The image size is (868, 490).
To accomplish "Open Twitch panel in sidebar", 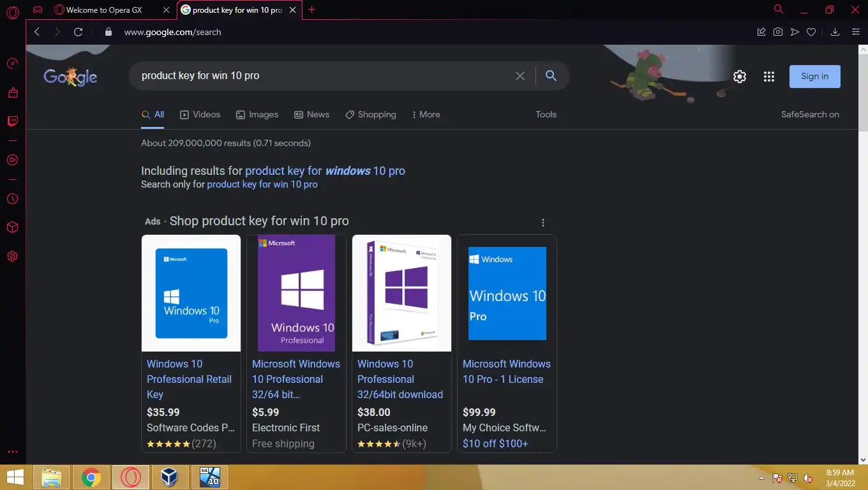I will 12,121.
